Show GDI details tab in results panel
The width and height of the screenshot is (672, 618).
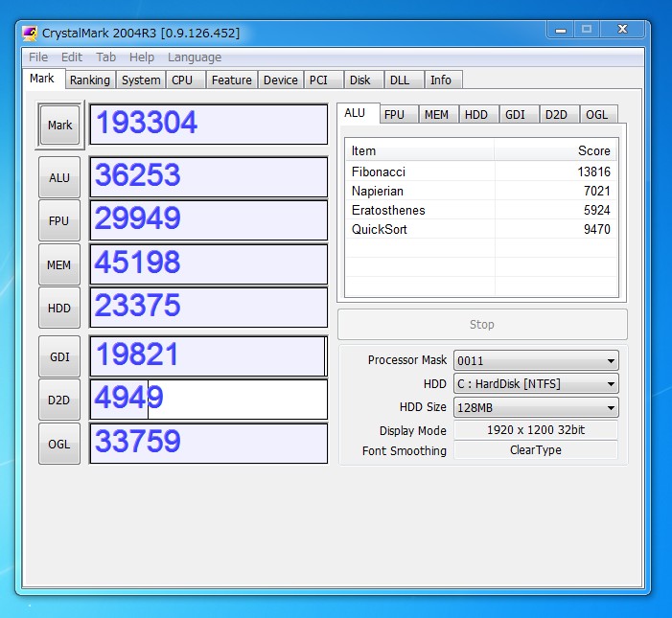point(519,115)
